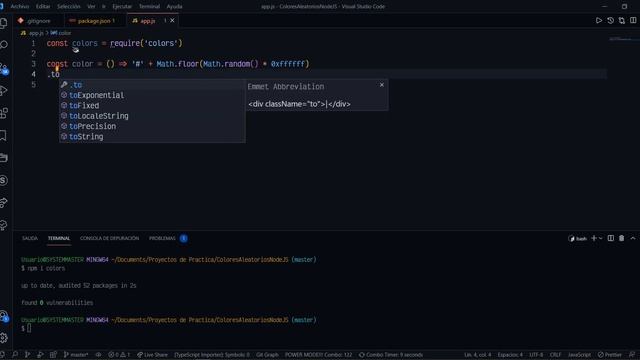Screen dimensions: 640x360
Task: Open the Terminal menu in menu bar
Action: pyautogui.click(x=149, y=7)
